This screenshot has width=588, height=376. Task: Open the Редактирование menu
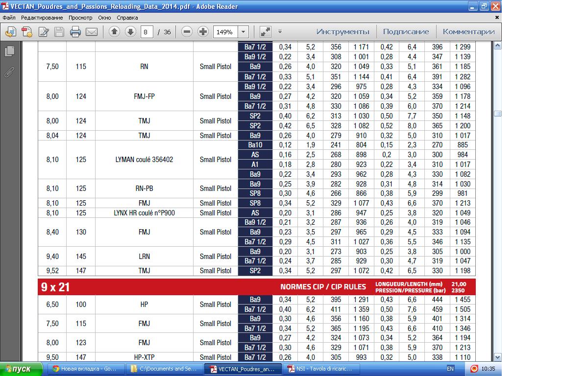coord(42,18)
